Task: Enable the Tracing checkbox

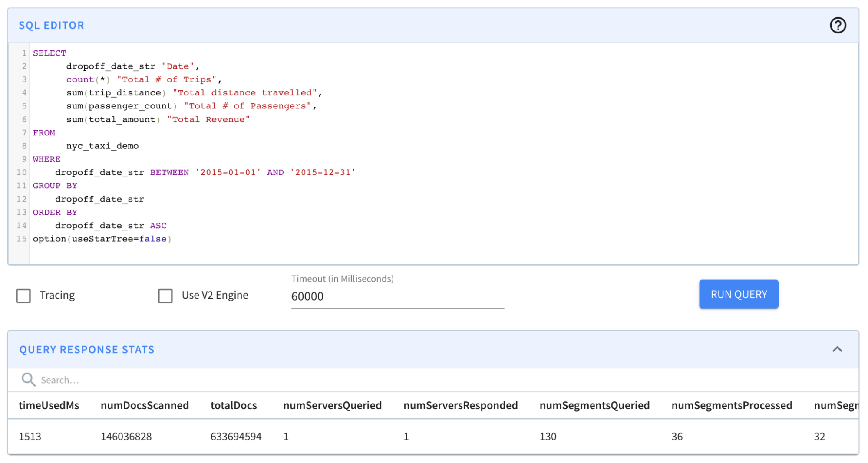Action: (x=23, y=296)
